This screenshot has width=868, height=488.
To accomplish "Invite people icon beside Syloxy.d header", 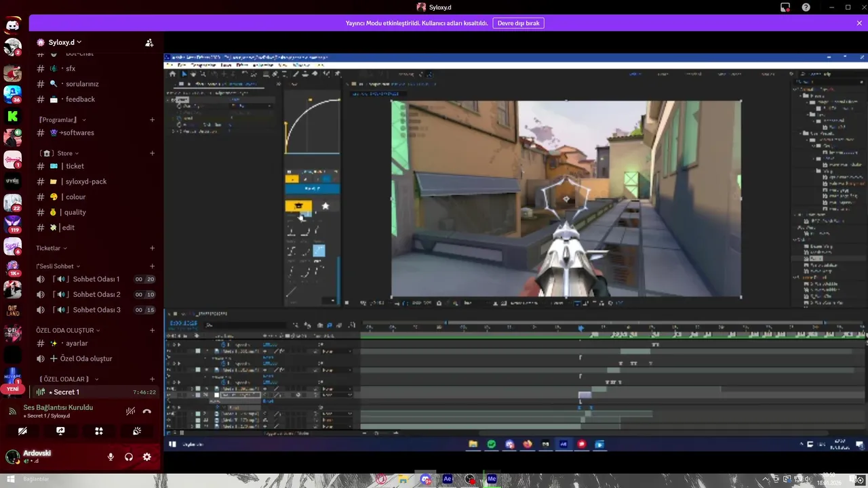I will [149, 43].
